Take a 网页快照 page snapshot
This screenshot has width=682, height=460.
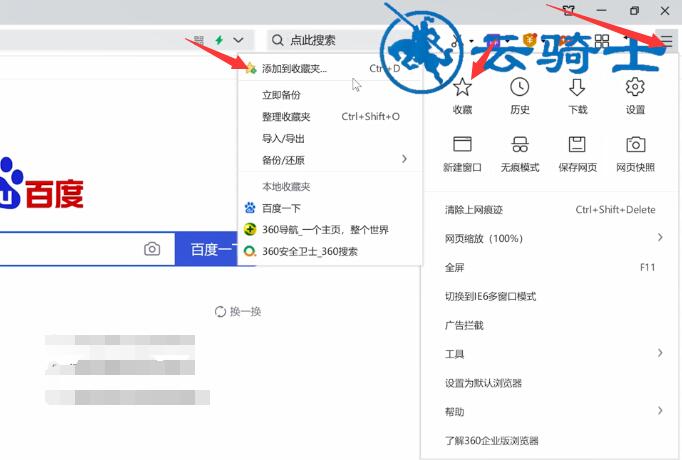(635, 144)
